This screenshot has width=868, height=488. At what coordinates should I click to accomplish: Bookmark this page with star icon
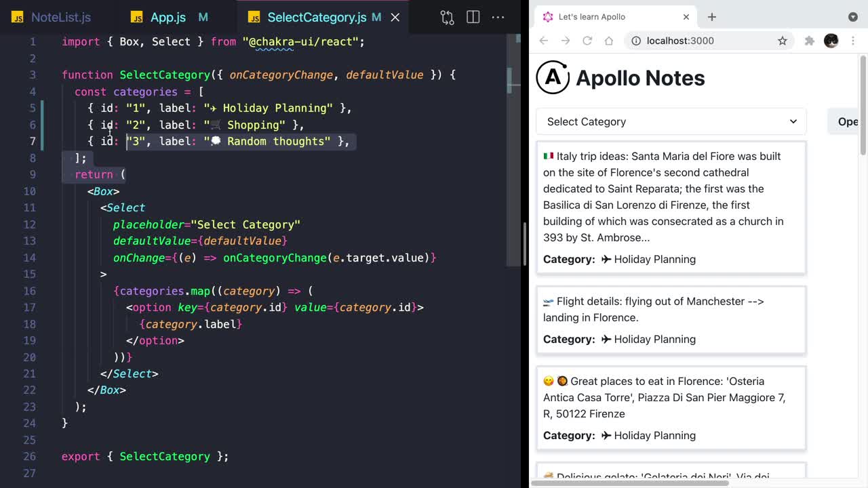tap(782, 41)
